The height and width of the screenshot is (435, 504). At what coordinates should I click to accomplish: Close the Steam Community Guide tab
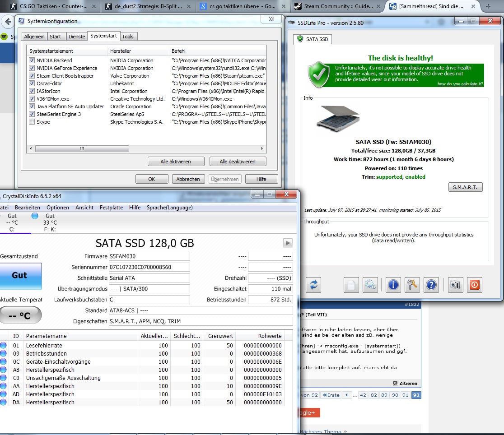(x=378, y=6)
